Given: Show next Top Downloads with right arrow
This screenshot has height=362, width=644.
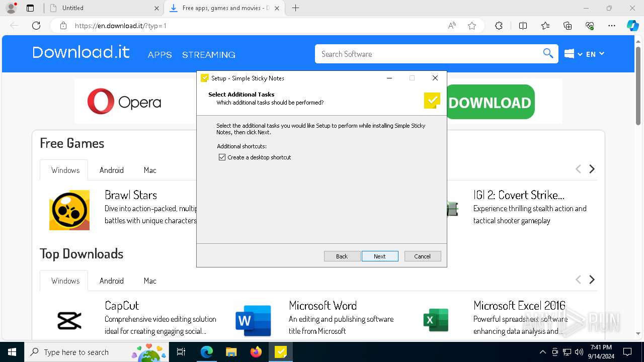Looking at the screenshot, I should 592,280.
